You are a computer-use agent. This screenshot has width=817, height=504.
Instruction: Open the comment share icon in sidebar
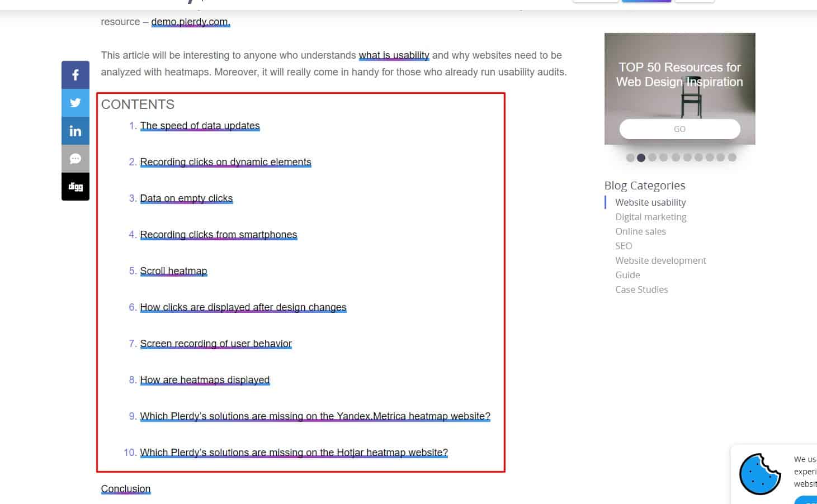click(75, 158)
